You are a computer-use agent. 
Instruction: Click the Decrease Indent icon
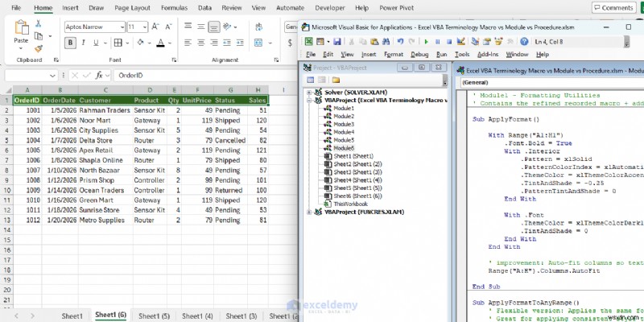point(227,43)
